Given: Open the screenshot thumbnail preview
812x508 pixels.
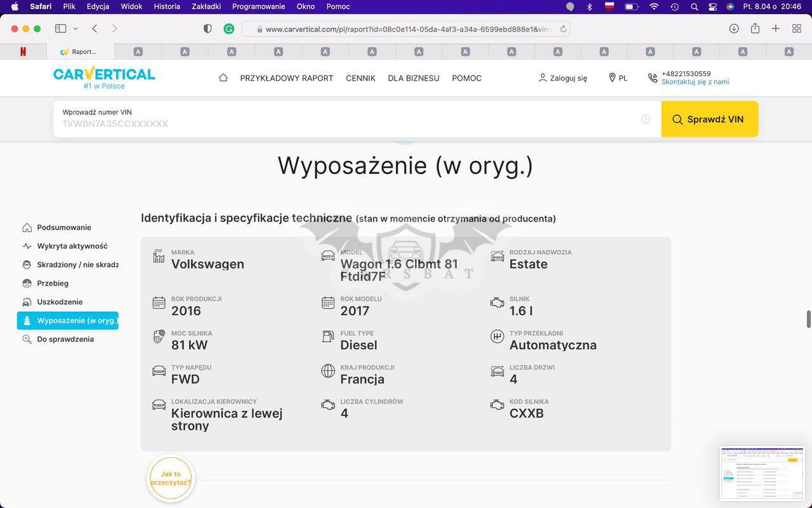Looking at the screenshot, I should (x=763, y=473).
